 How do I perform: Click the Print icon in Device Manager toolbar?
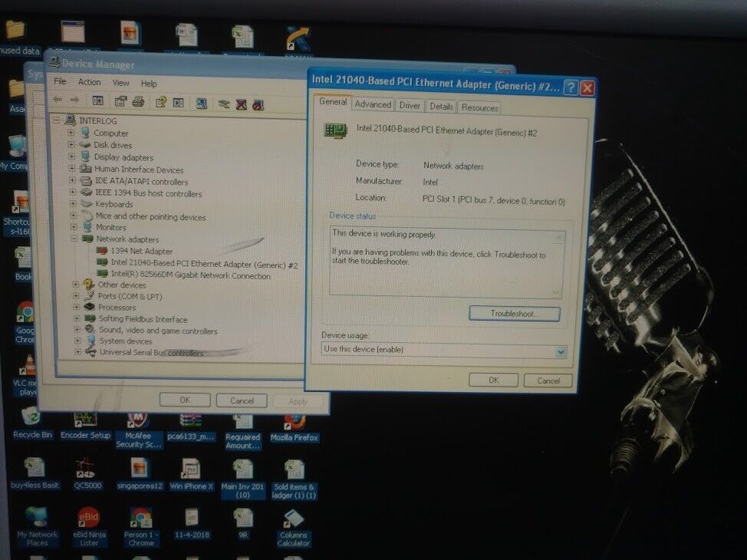(x=138, y=101)
